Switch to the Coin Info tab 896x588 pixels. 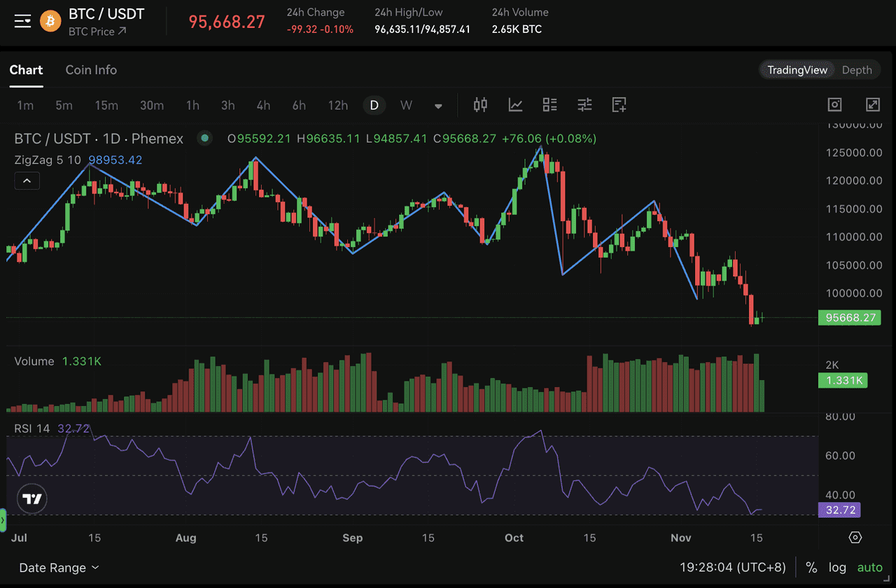91,70
